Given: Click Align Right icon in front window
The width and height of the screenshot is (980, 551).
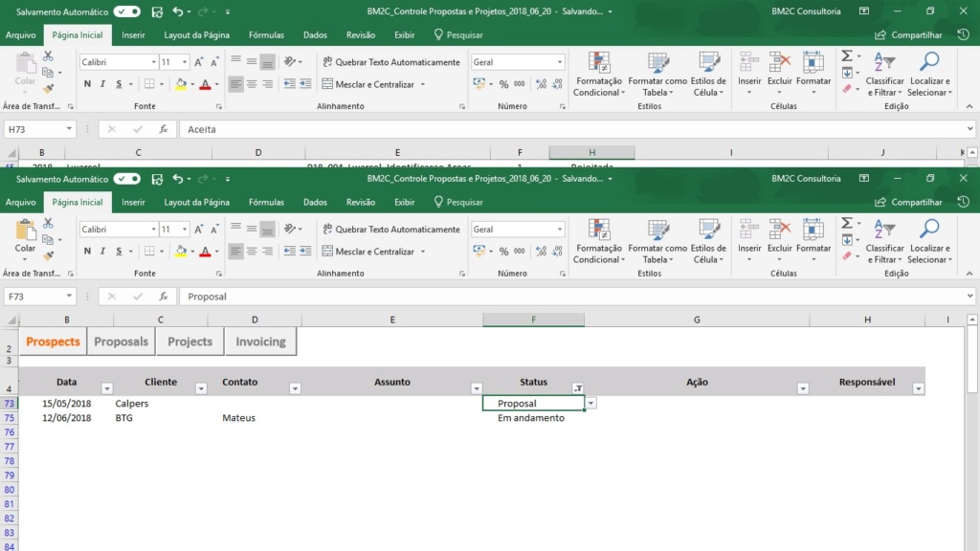Looking at the screenshot, I should point(268,252).
